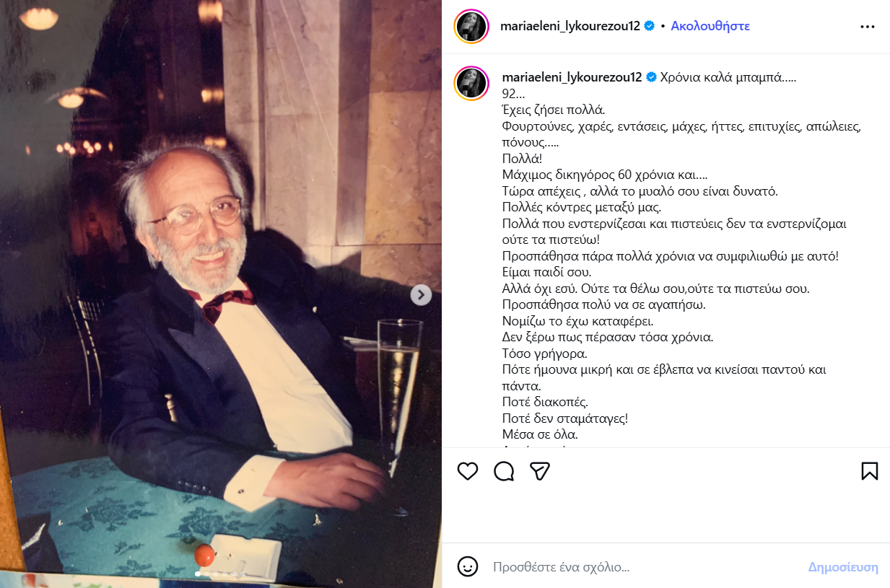Save the post with the bookmark icon
Image resolution: width=890 pixels, height=588 pixels.
[x=870, y=471]
